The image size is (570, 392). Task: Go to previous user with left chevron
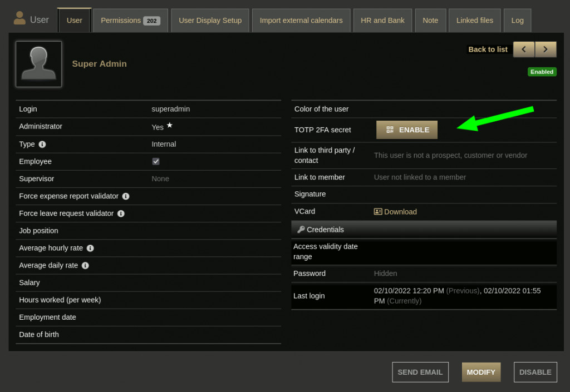click(x=523, y=49)
